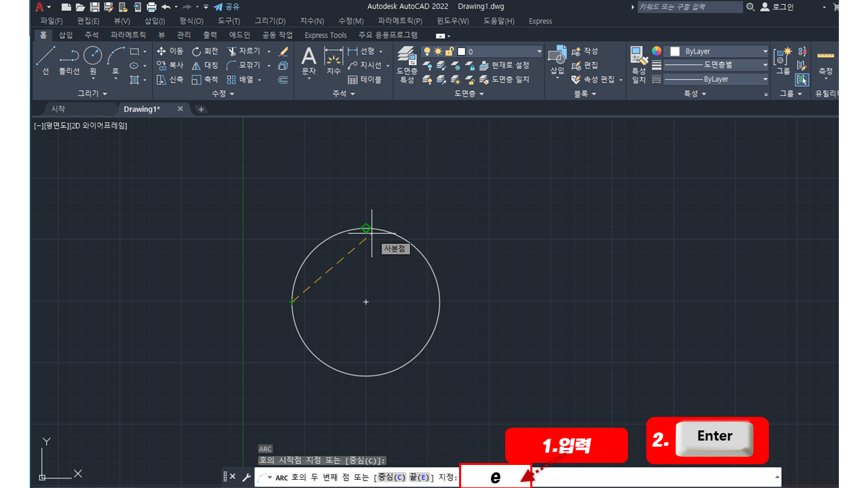Add a new drawing tab with plus
The width and height of the screenshot is (868, 488).
201,109
